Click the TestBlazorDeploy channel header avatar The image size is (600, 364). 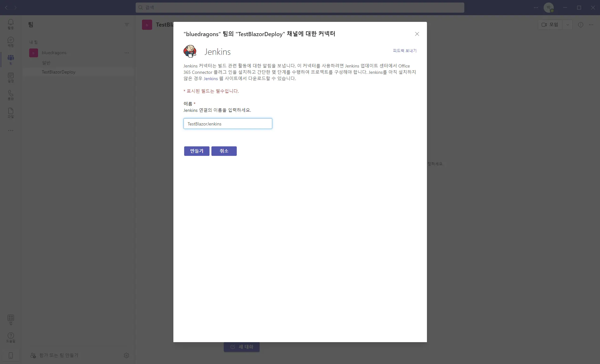pos(147,25)
